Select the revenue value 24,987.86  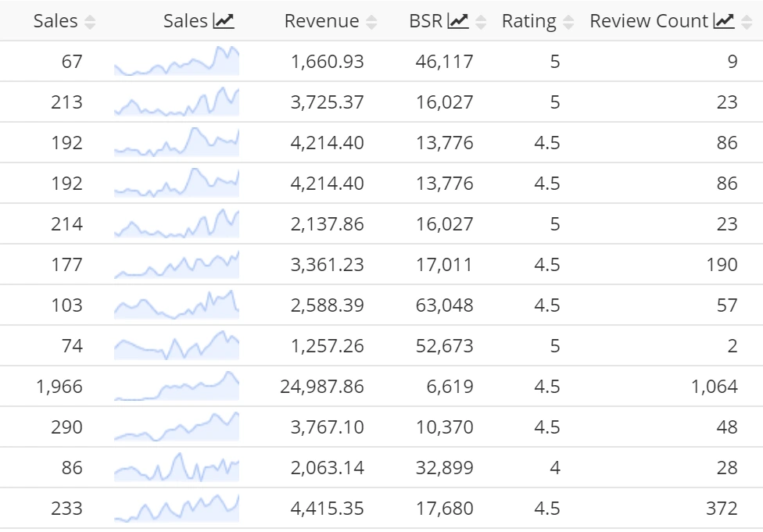pyautogui.click(x=321, y=385)
